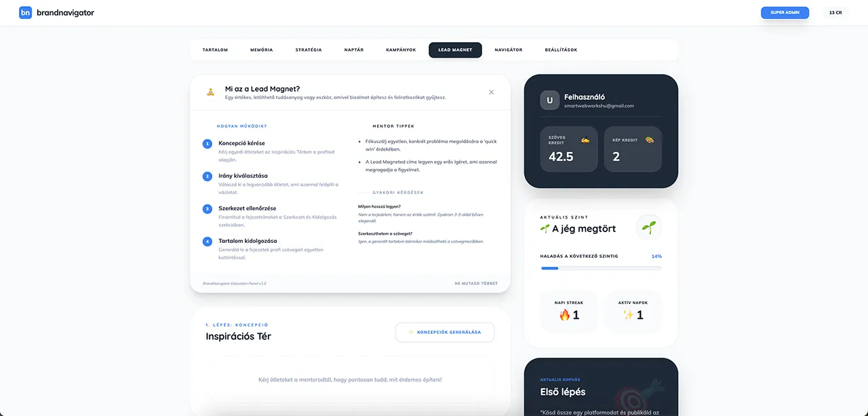
Task: Click the level progress bar
Action: tap(601, 269)
